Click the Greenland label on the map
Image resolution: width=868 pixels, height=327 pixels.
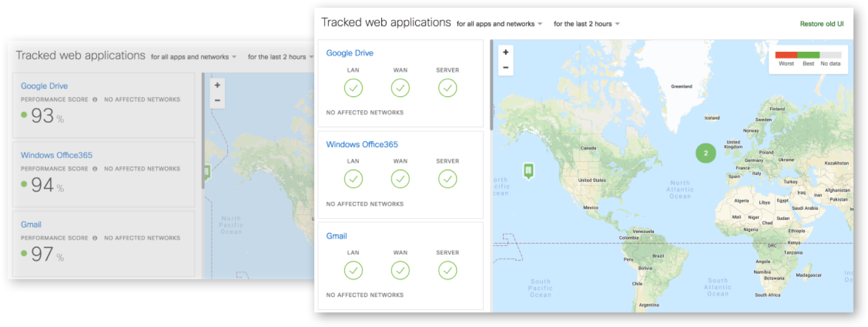tap(681, 87)
